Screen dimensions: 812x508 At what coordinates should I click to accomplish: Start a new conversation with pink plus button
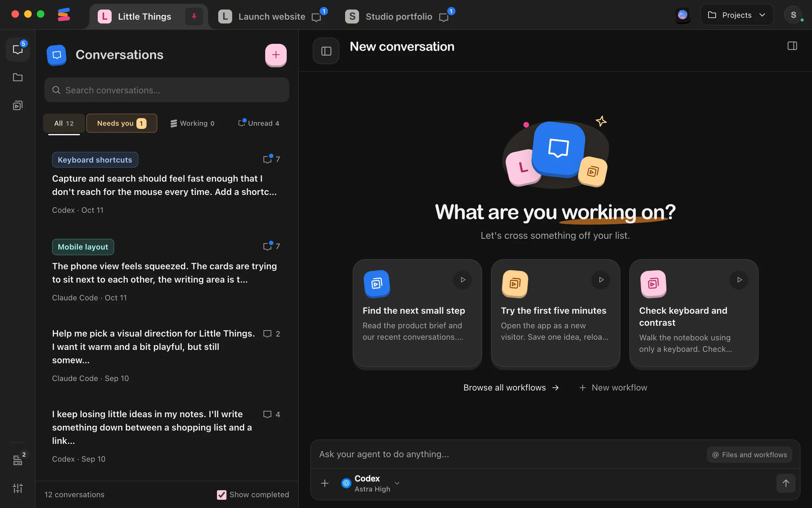[276, 55]
